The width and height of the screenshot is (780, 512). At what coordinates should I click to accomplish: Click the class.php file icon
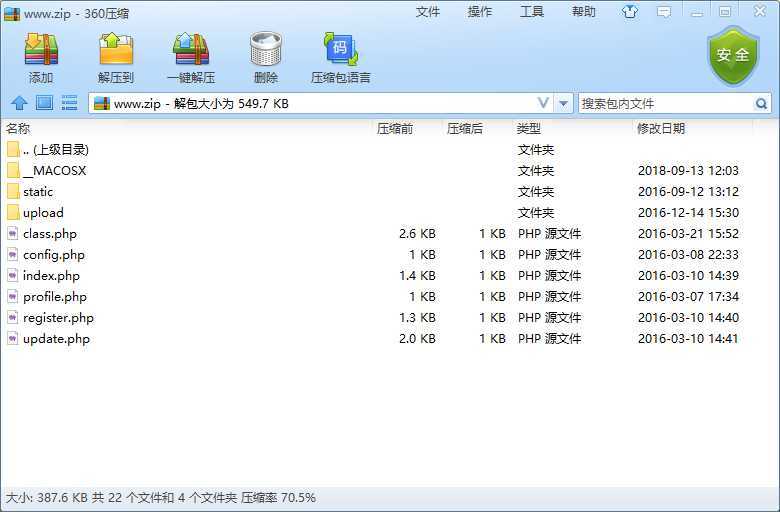12,233
